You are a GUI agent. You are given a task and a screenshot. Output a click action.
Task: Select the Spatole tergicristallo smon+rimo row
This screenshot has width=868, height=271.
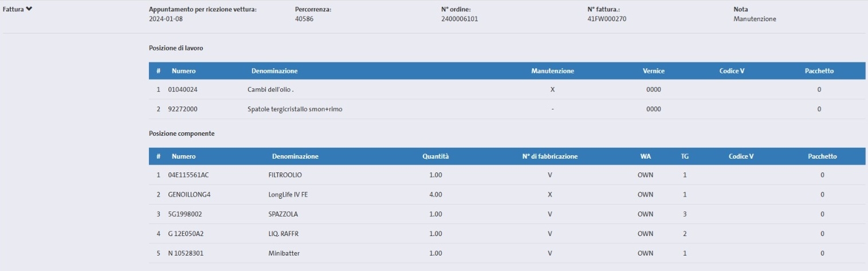pos(507,109)
